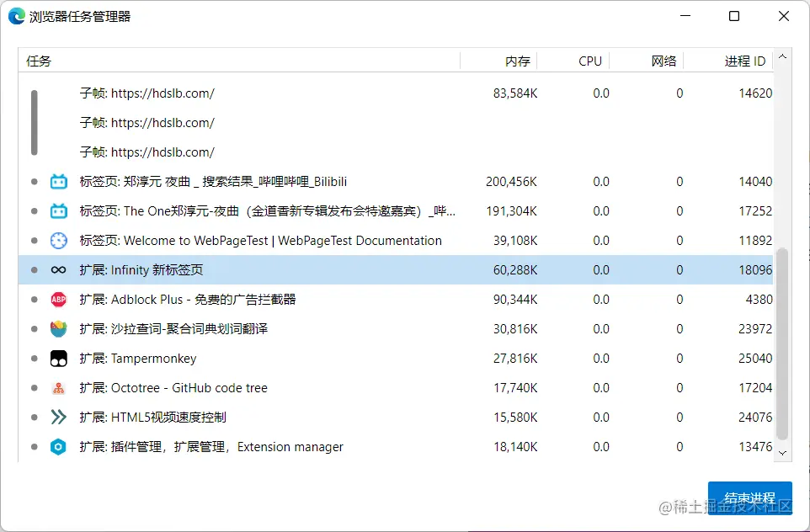Viewport: 810px width, 532px height.
Task: Click scrollbar down arrow
Action: (x=782, y=453)
